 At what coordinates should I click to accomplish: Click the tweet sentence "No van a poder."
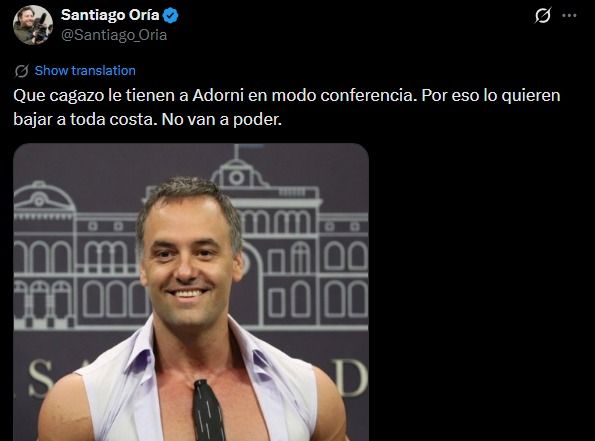(222, 120)
